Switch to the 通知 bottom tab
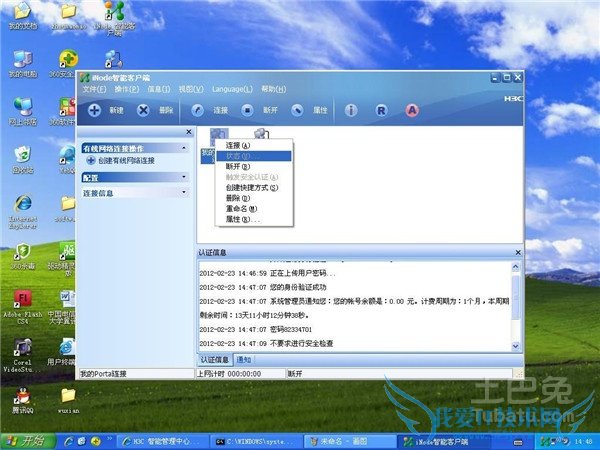Screen dimensions: 600x450 coord(244,360)
